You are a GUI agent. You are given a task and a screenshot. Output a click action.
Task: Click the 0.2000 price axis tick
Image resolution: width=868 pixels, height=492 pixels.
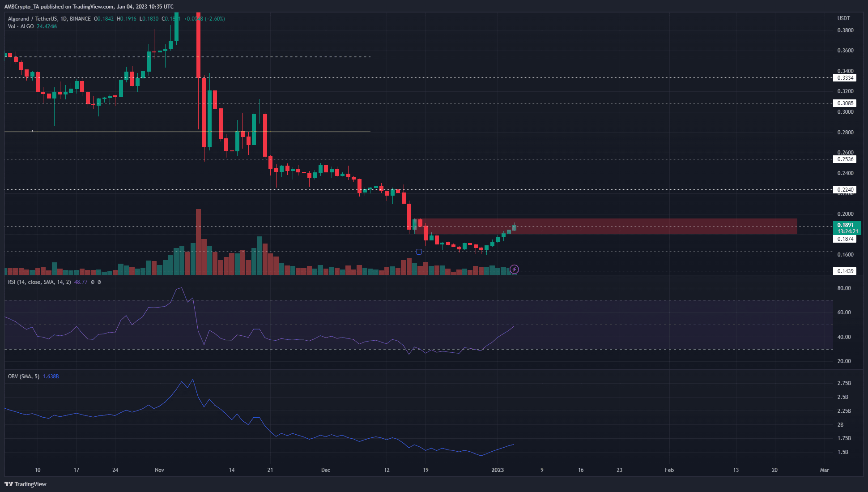pos(845,214)
